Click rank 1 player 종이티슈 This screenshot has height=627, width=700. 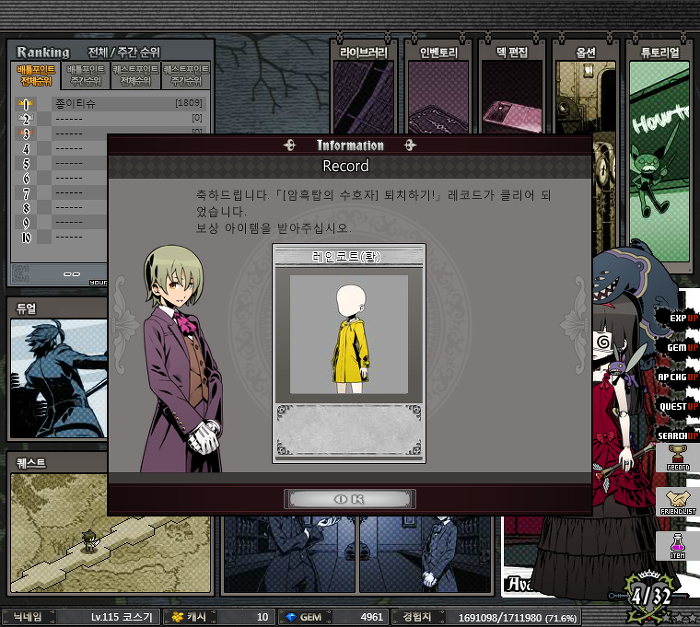click(75, 104)
